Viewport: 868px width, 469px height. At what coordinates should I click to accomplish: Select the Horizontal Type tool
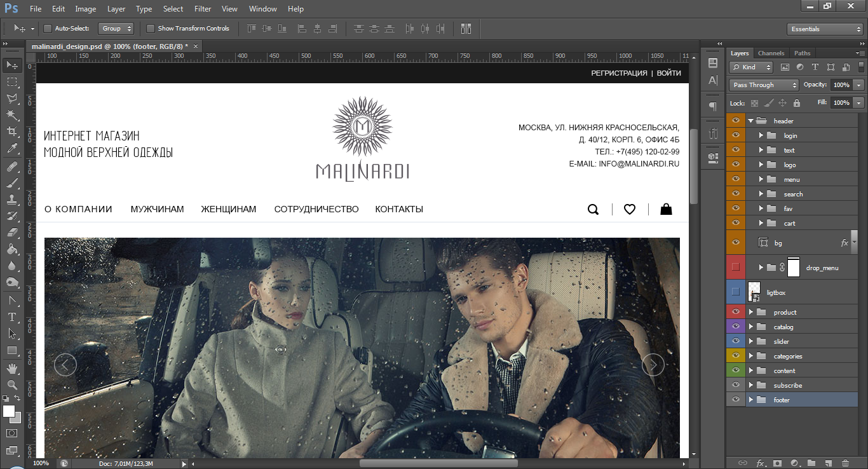12,316
